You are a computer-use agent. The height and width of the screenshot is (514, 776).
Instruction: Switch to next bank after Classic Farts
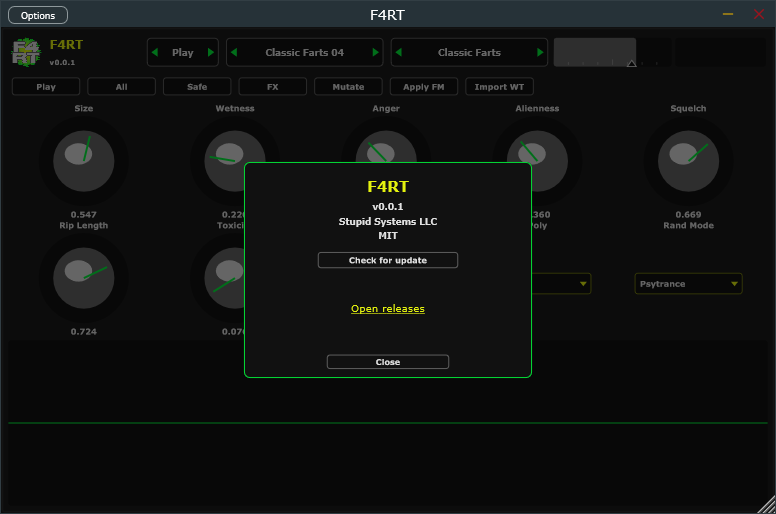tap(540, 52)
